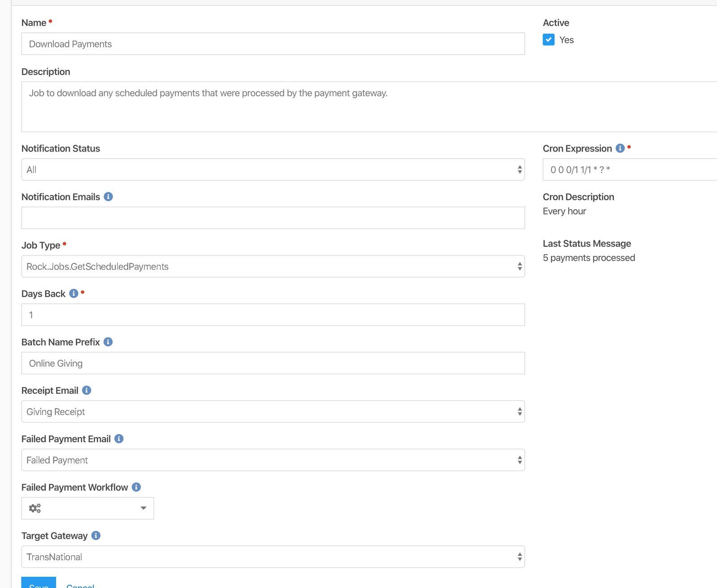Open the Notification Status dropdown
717x588 pixels.
pos(273,169)
